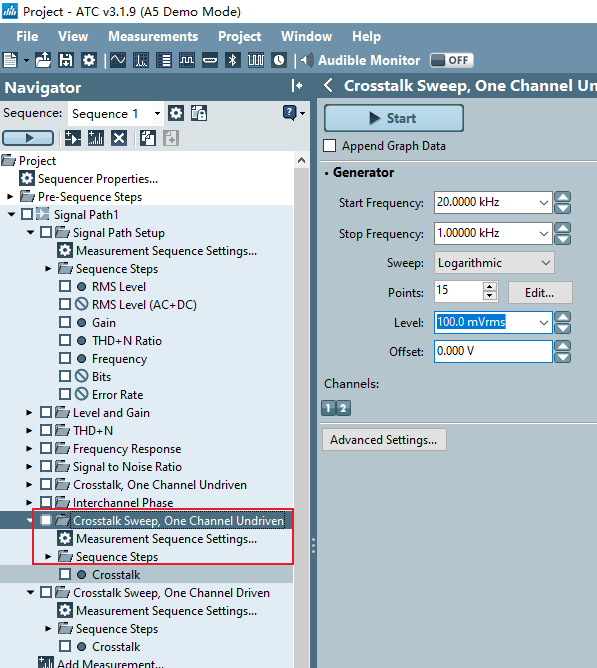
Task: Check the Signal Path1 checkbox
Action: pos(27,214)
